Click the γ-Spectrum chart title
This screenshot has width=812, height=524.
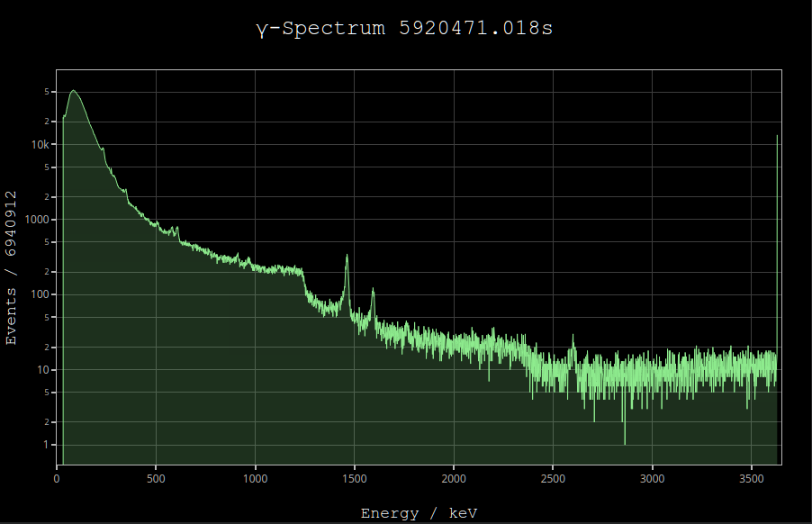click(404, 28)
